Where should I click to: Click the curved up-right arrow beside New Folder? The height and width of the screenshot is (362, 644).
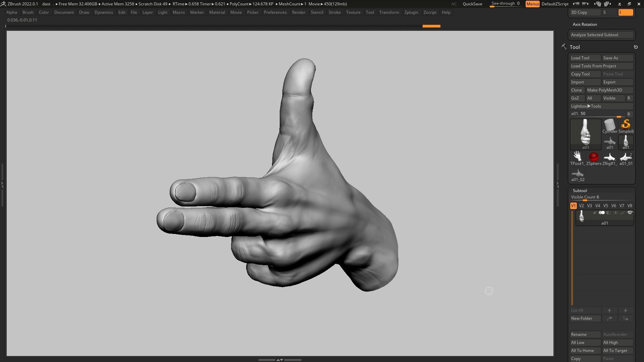coord(609,318)
